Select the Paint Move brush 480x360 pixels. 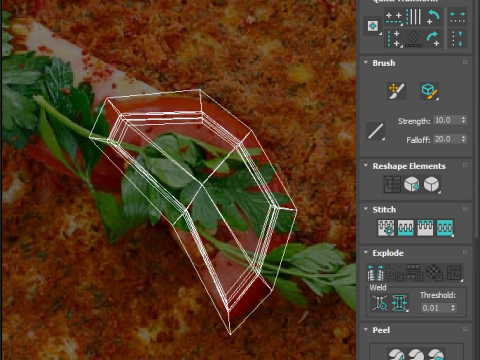point(397,91)
